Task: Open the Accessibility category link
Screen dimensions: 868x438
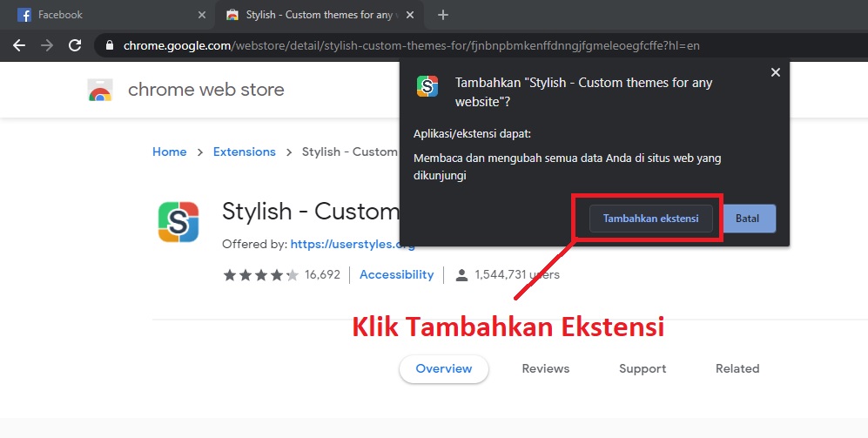Action: pyautogui.click(x=396, y=274)
